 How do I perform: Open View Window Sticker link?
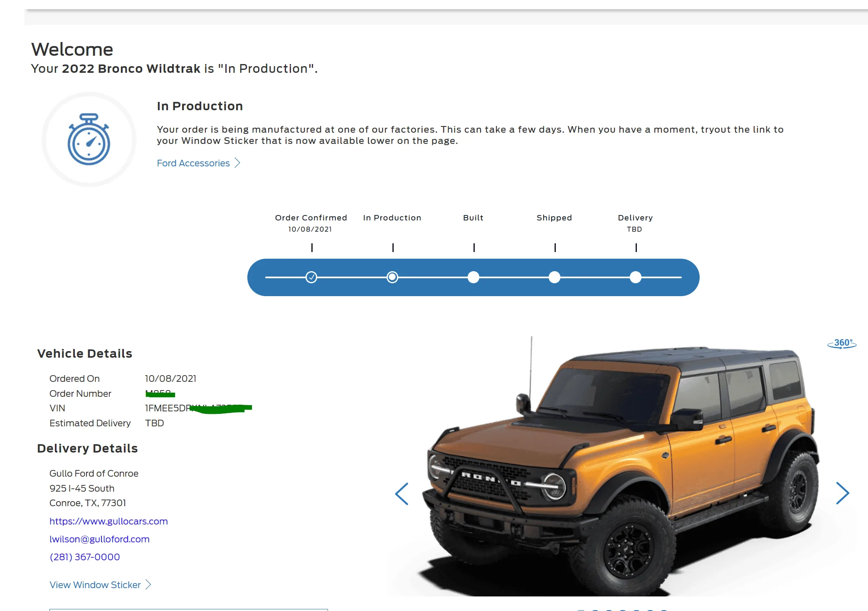(95, 585)
